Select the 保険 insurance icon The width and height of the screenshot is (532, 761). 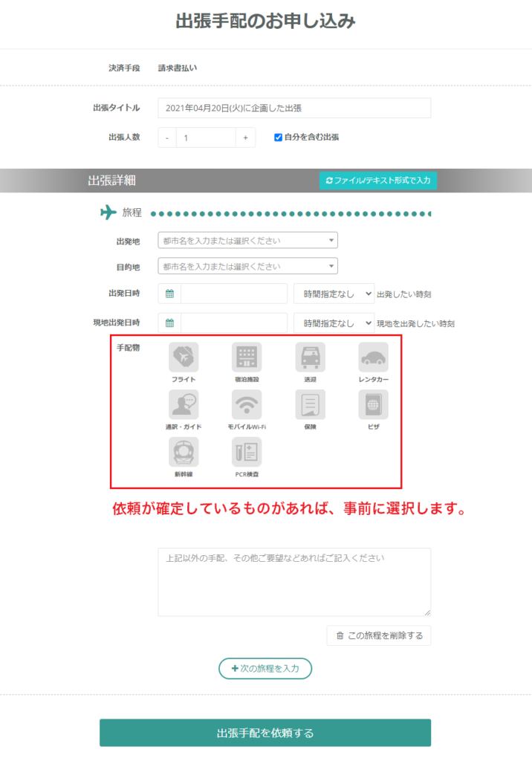(x=310, y=404)
